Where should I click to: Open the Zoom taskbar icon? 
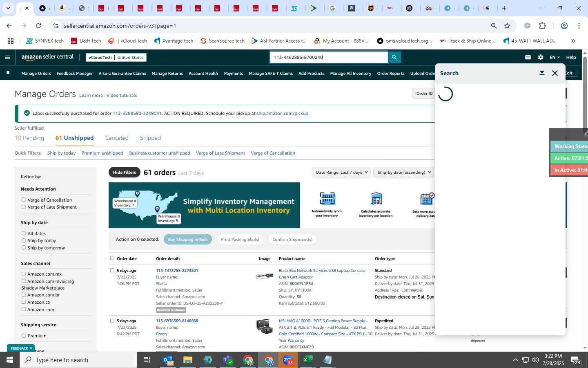[x=288, y=360]
